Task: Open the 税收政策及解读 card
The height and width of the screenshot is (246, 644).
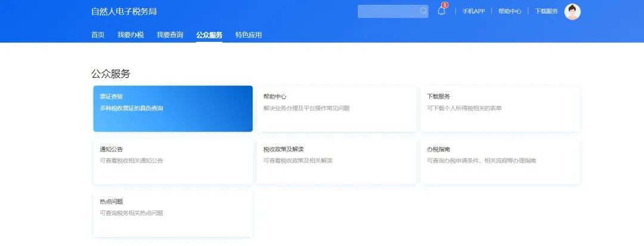Action: (x=336, y=161)
